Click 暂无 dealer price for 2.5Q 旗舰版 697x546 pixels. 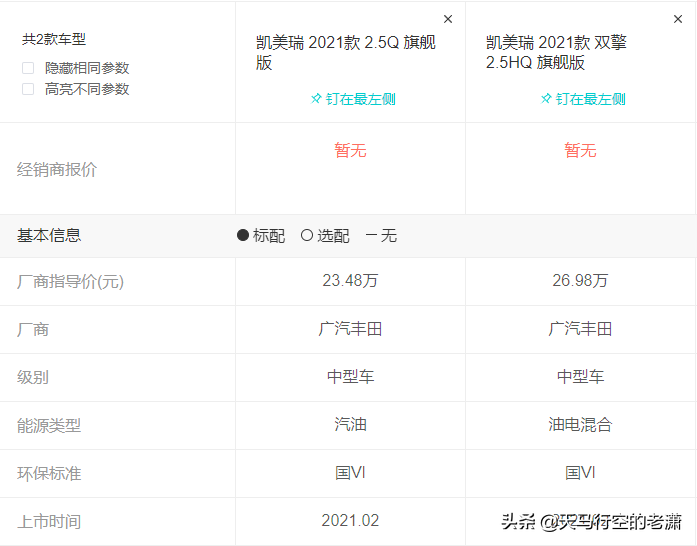(350, 150)
